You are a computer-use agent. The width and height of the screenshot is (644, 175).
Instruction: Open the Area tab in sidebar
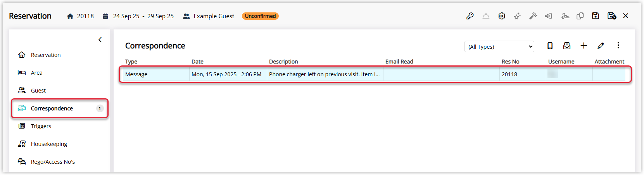(x=37, y=73)
